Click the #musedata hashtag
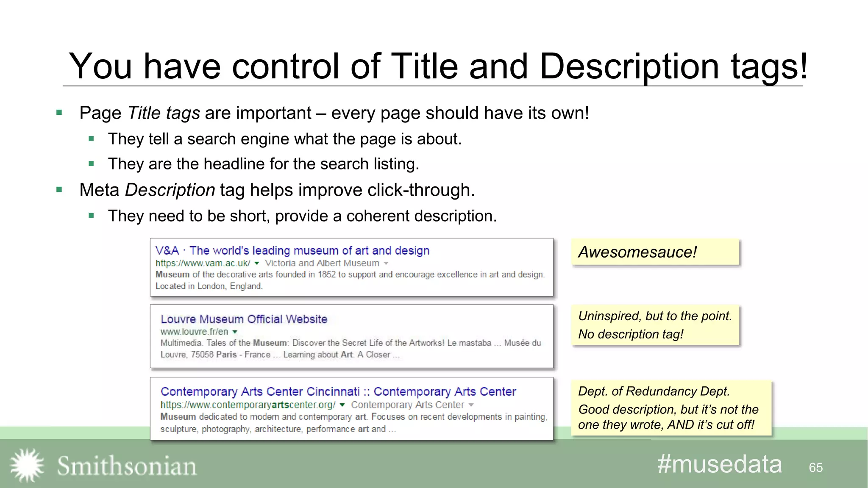Image resolution: width=868 pixels, height=488 pixels. (719, 464)
